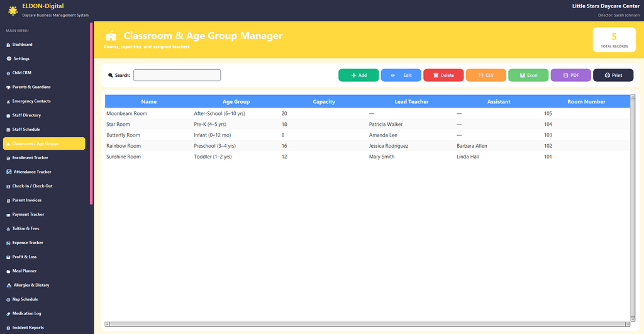Click the table's horizontal scrollbar
Screen dimensions: 644x334
pyautogui.click(x=367, y=324)
